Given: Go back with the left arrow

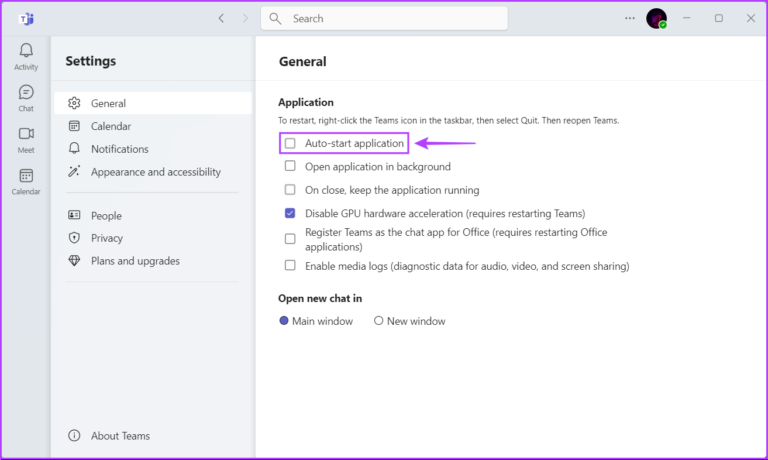Looking at the screenshot, I should 221,19.
